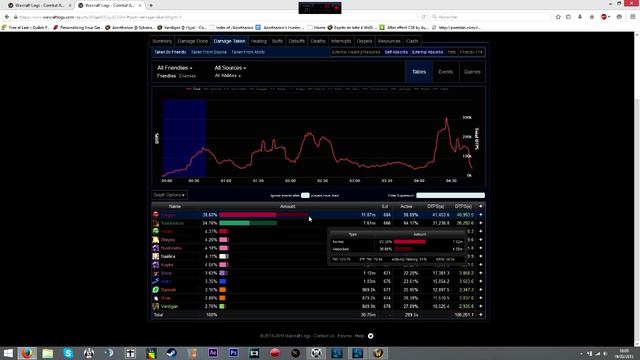Open the Resources tab
Image resolution: width=640 pixels, height=360 pixels.
click(x=389, y=41)
